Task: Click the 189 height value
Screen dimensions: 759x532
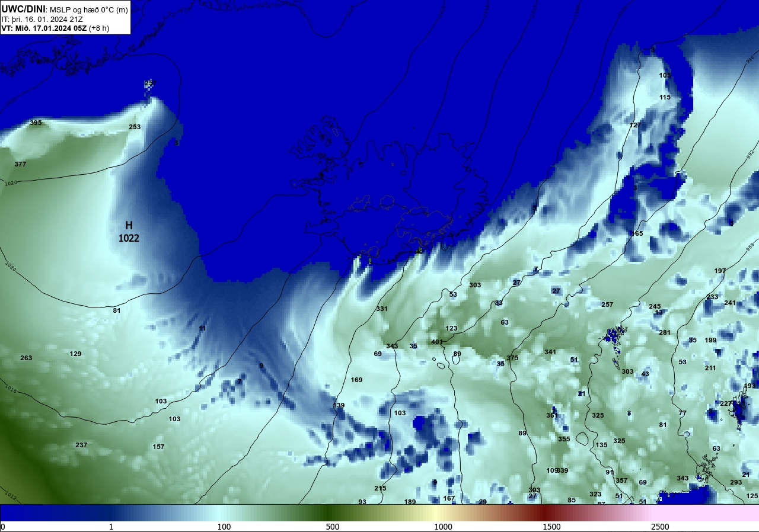Action: coord(410,502)
